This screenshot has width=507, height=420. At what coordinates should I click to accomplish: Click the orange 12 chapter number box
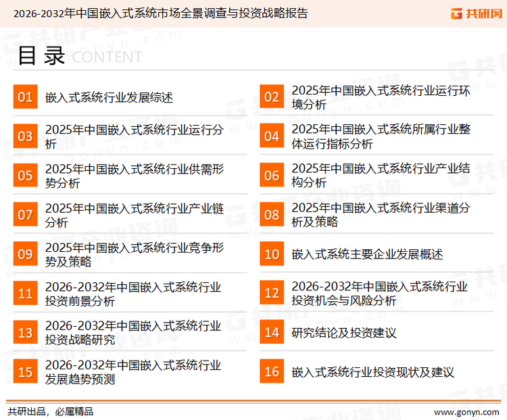[272, 293]
